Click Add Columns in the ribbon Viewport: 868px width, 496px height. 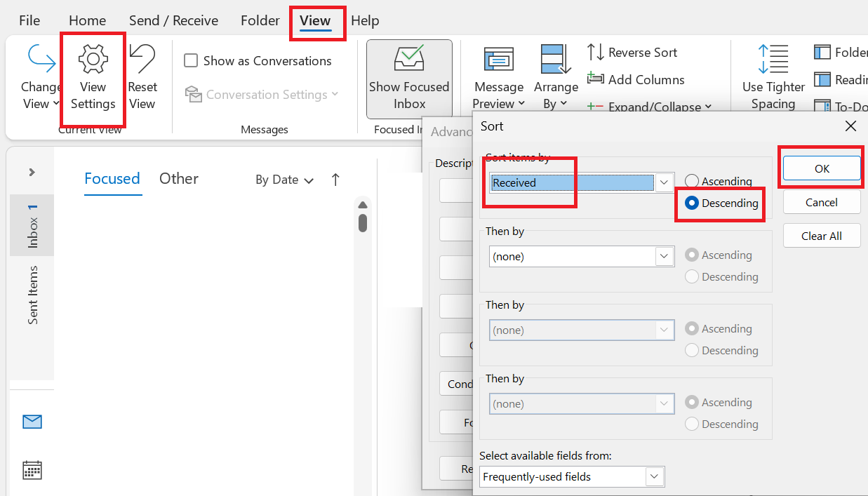[636, 79]
